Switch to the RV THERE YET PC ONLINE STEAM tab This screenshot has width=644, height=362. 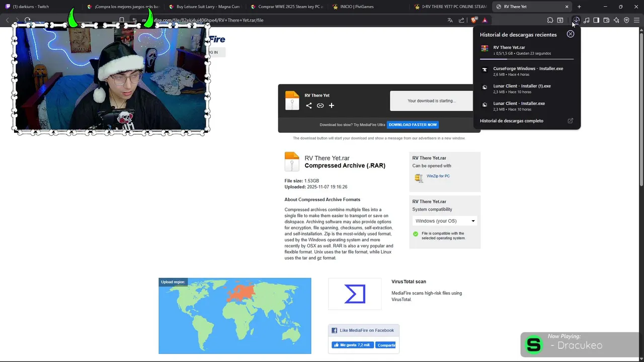[451, 7]
